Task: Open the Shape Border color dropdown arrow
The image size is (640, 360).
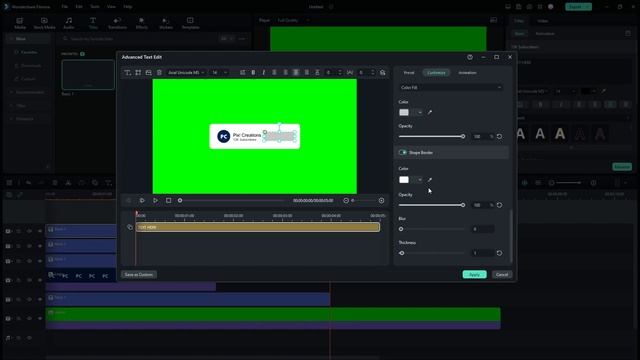Action: point(419,180)
